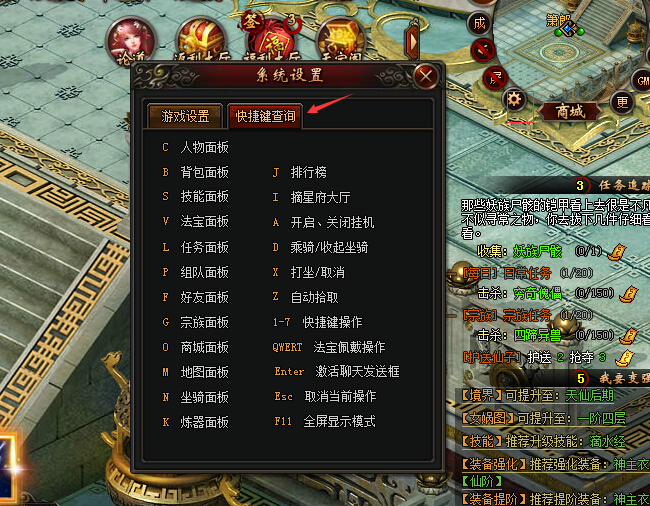
Task: Collapse the [每日] 日常任务 quest entry
Action: (x=453, y=274)
